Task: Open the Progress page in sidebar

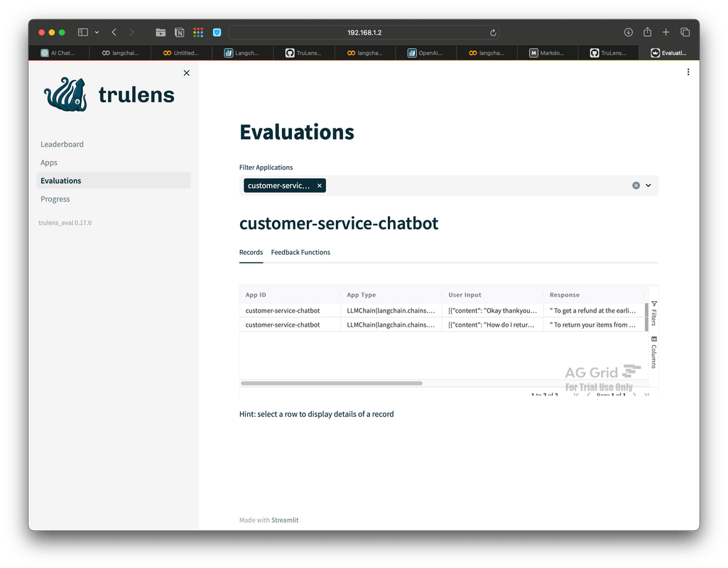Action: (55, 199)
